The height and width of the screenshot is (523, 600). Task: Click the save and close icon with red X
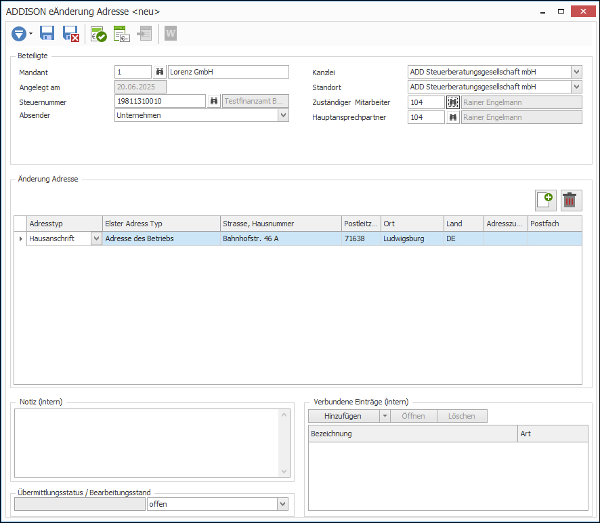(x=71, y=34)
